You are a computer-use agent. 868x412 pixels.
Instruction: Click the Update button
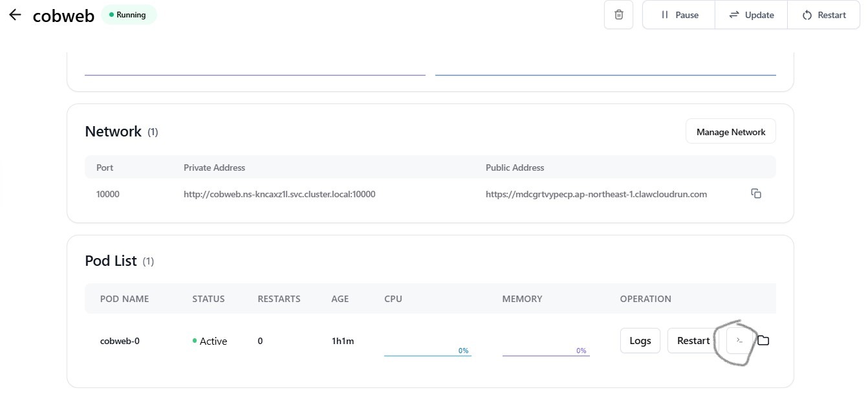(751, 15)
